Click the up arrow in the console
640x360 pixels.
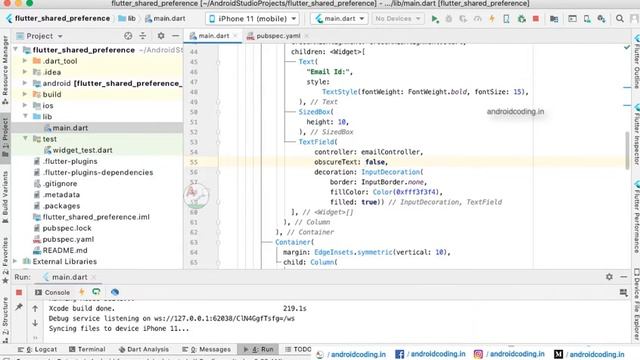coord(35,309)
